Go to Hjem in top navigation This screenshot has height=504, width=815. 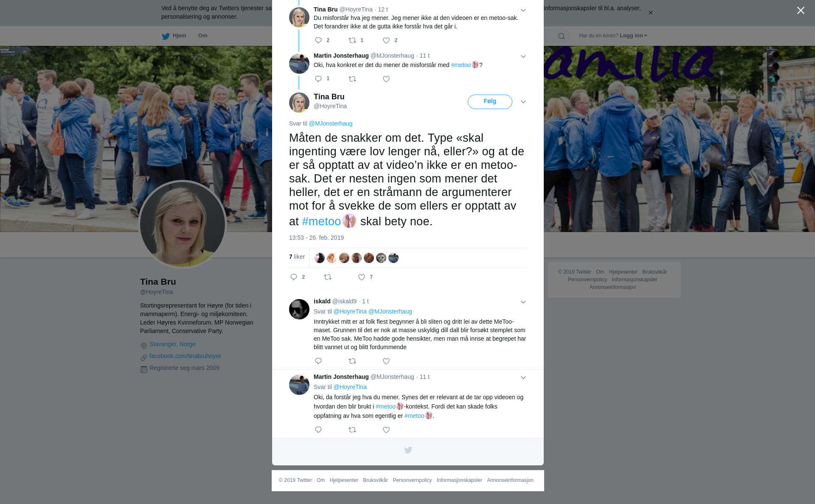[174, 36]
